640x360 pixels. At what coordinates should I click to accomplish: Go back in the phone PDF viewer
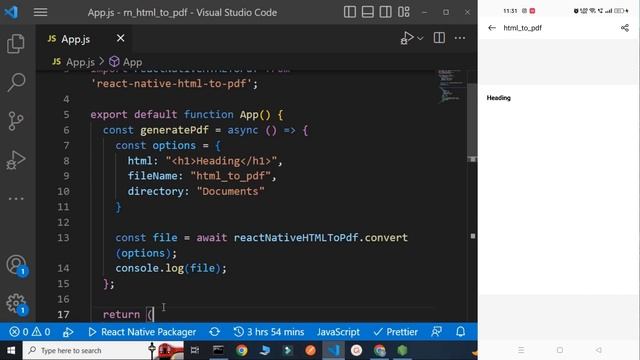coord(492,28)
